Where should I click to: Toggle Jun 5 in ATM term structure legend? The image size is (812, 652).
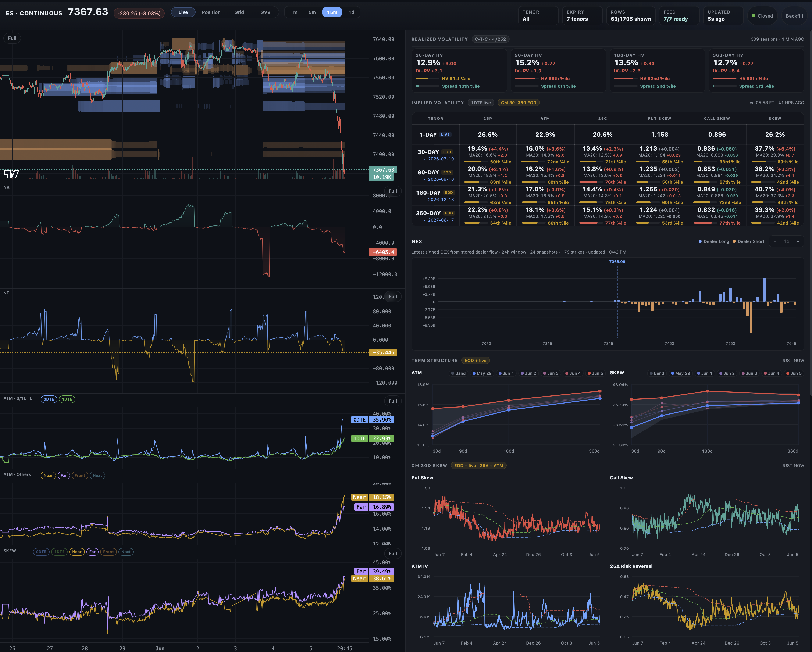coord(595,373)
